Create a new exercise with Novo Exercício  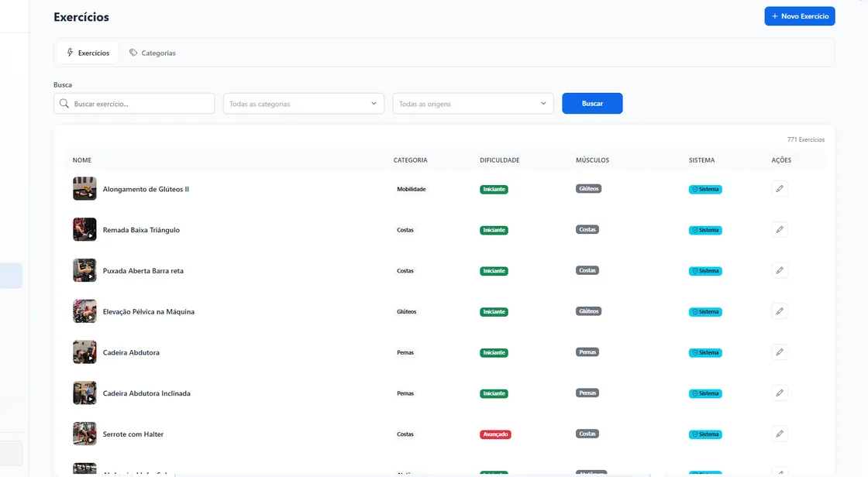800,16
